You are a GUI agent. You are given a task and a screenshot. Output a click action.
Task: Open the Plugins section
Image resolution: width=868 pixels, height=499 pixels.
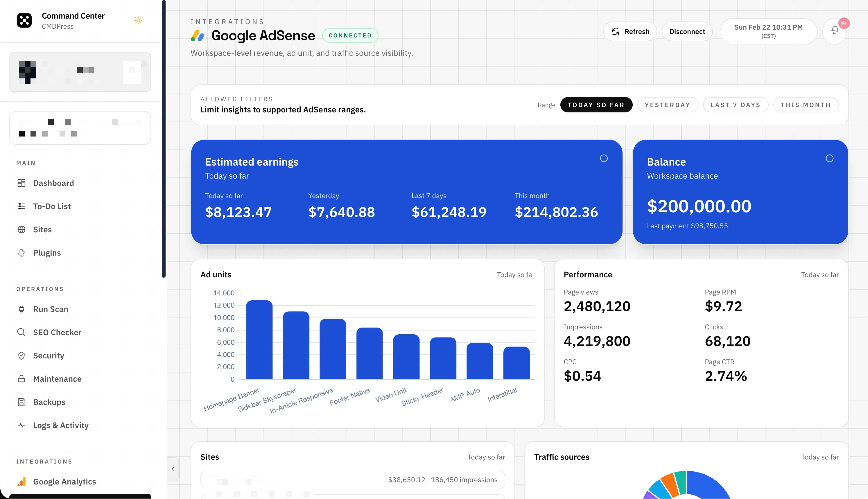[x=80, y=253]
